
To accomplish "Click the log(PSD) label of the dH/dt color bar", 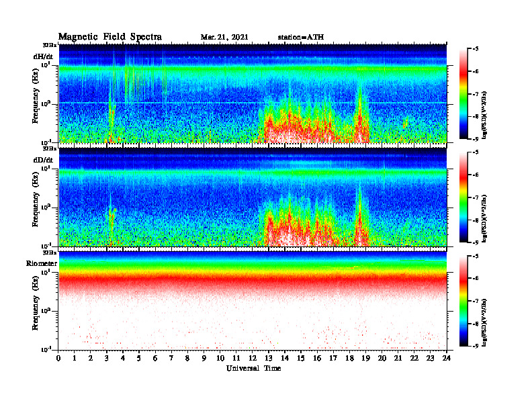I will 484,115.
